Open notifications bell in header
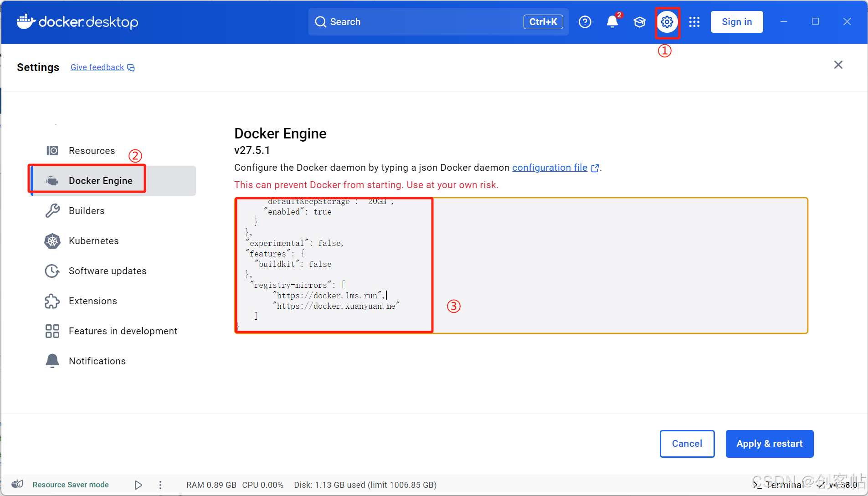The width and height of the screenshot is (868, 496). pos(612,22)
